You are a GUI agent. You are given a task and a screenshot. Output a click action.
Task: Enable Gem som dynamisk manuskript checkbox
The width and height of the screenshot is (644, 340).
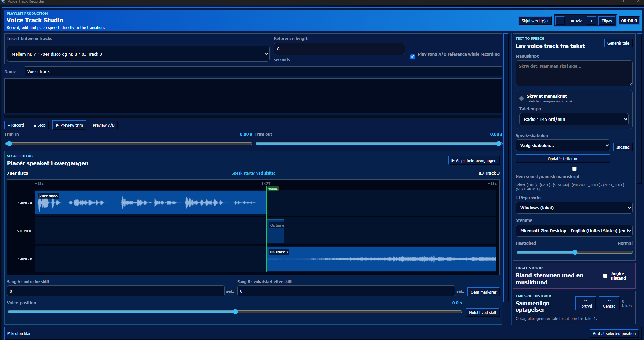[x=574, y=169]
